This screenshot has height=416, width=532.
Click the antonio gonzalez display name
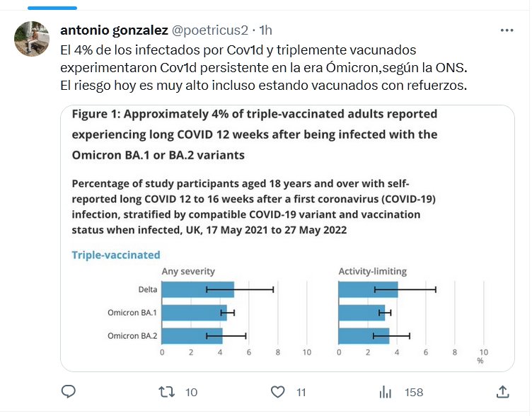(114, 30)
